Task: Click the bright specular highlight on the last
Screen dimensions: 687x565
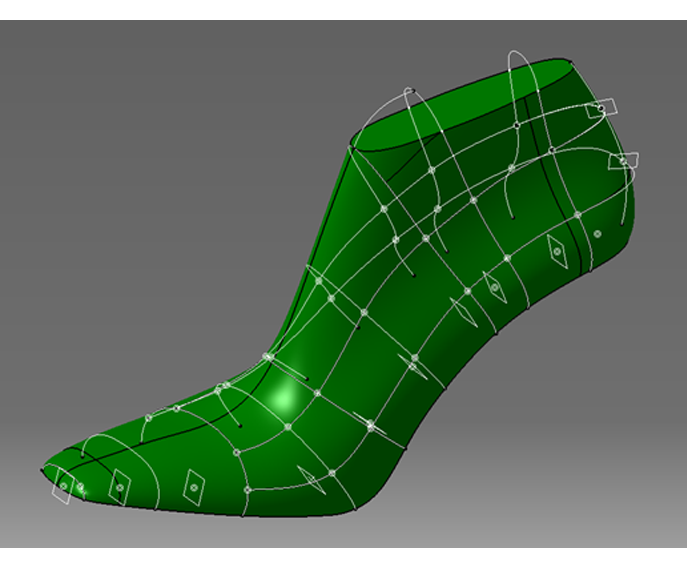Action: [x=285, y=398]
